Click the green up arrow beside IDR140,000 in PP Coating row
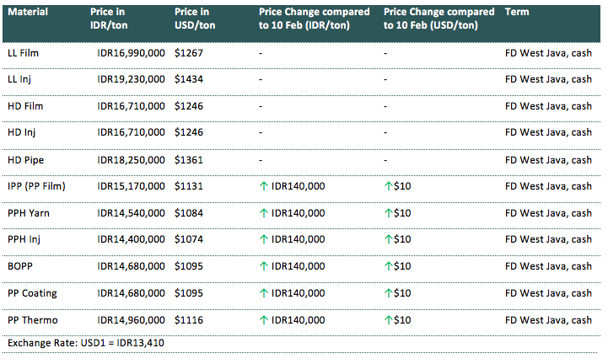This screenshot has width=608, height=364. 263,293
